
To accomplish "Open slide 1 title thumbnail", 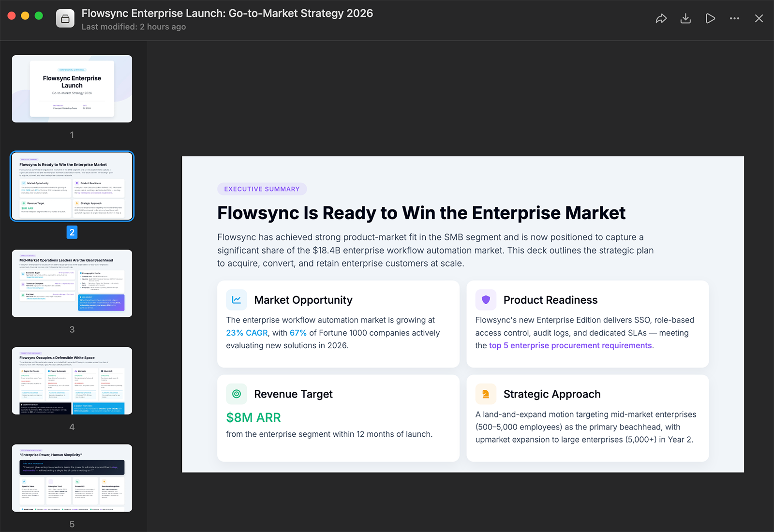I will (x=72, y=89).
